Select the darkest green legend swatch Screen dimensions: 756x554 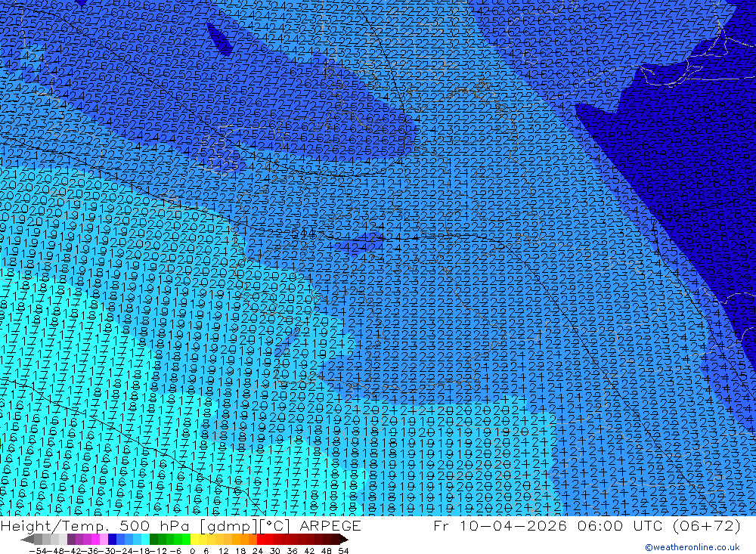153,540
